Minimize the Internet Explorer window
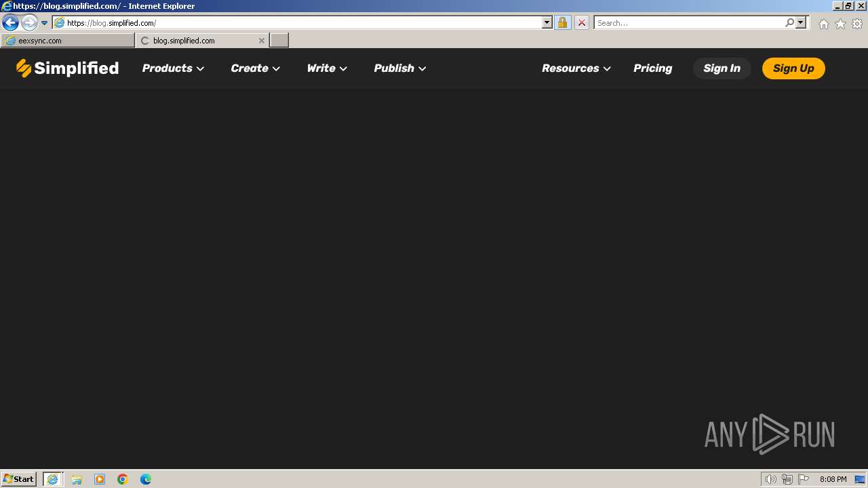Screen dimensions: 868x488 tap(837, 5)
